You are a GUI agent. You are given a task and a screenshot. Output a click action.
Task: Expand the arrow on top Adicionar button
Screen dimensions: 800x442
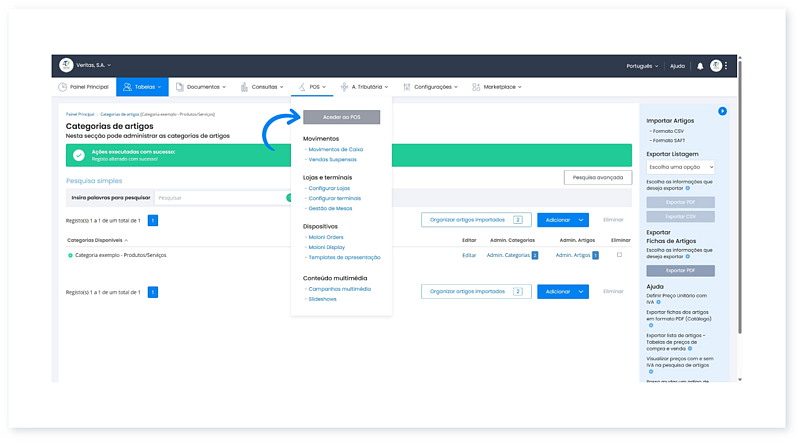(x=581, y=219)
